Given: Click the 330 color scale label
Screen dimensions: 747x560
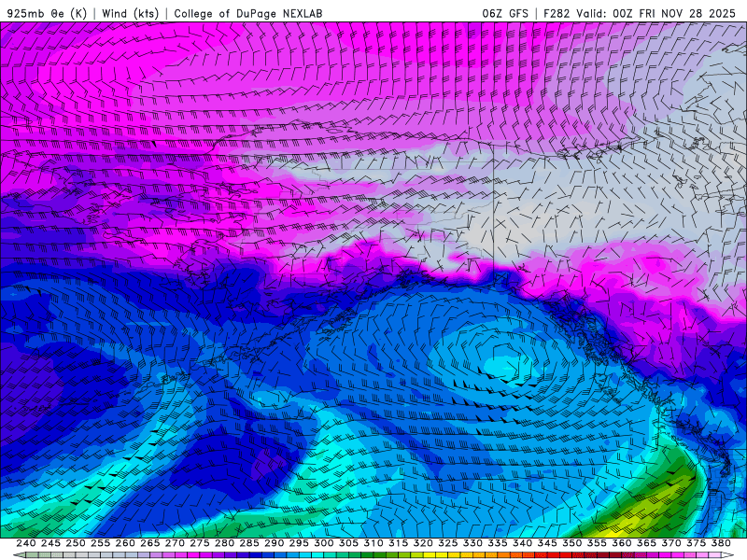Looking at the screenshot, I should click(472, 543).
